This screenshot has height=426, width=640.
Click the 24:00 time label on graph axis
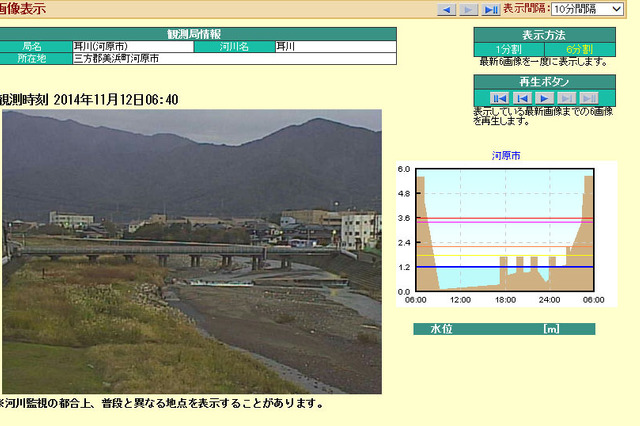tap(549, 300)
